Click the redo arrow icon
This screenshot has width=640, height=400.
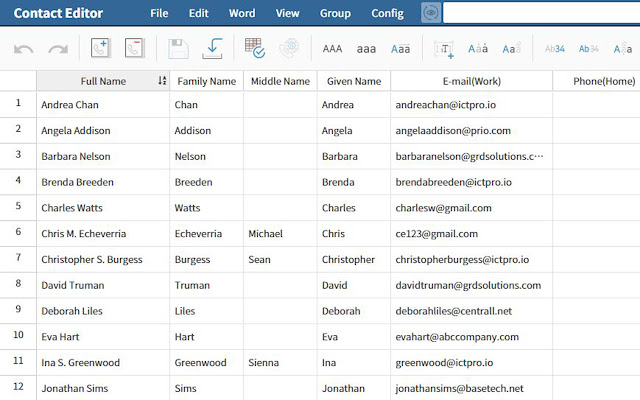(x=58, y=48)
